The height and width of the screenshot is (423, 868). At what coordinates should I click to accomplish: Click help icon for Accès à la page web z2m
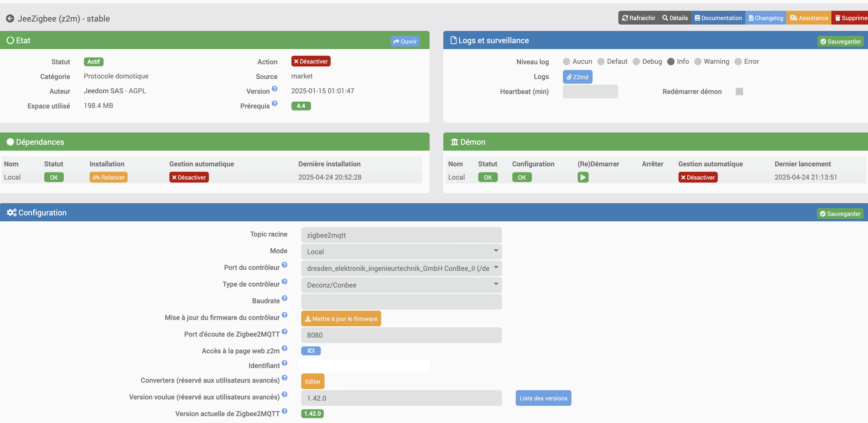pos(285,348)
